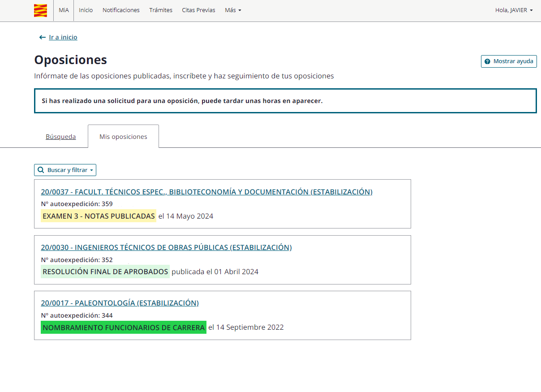The height and width of the screenshot is (392, 541).
Task: Click the Oposiciones page heading
Action: 71,60
